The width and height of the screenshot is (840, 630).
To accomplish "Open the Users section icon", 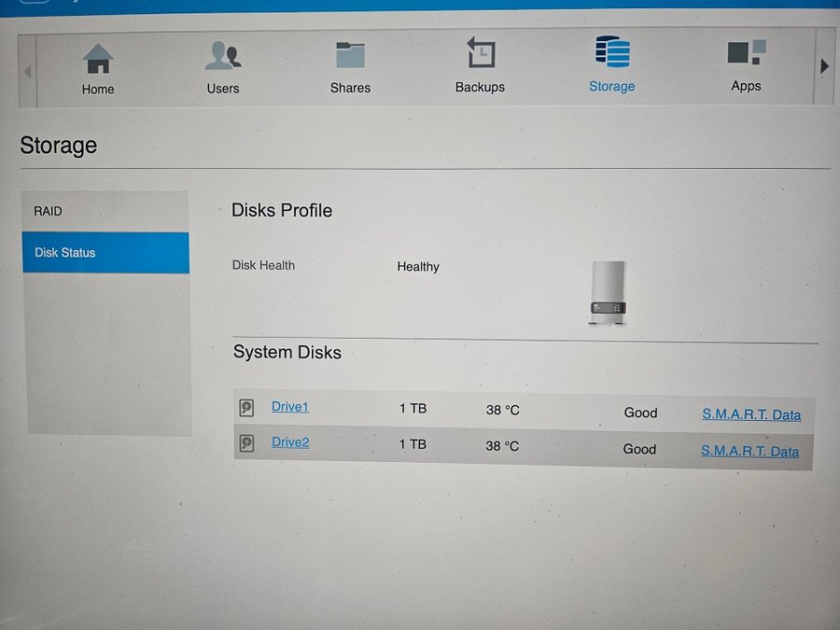I will pyautogui.click(x=223, y=56).
